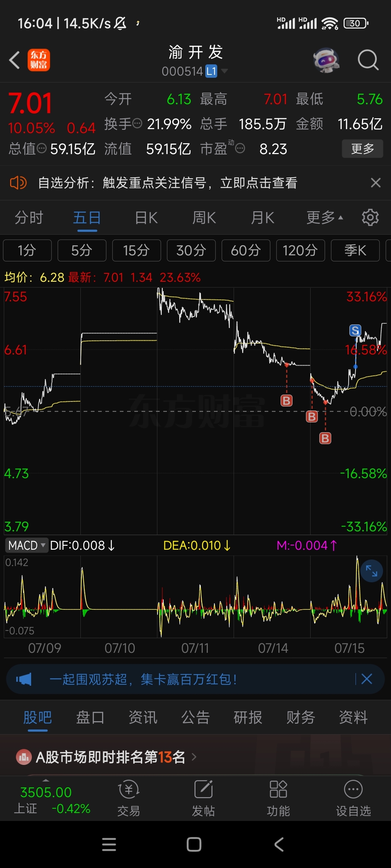Tap the info icon next to 市盈
This screenshot has height=868, width=391.
240,148
